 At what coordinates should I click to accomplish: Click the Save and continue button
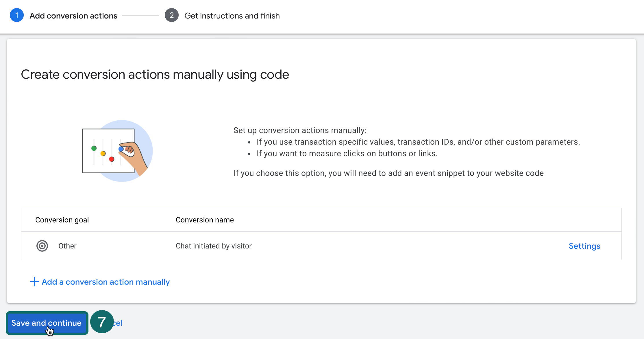pyautogui.click(x=47, y=323)
